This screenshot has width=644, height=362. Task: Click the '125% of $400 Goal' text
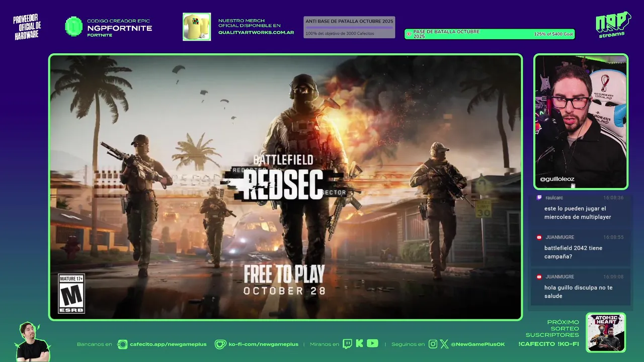[553, 34]
